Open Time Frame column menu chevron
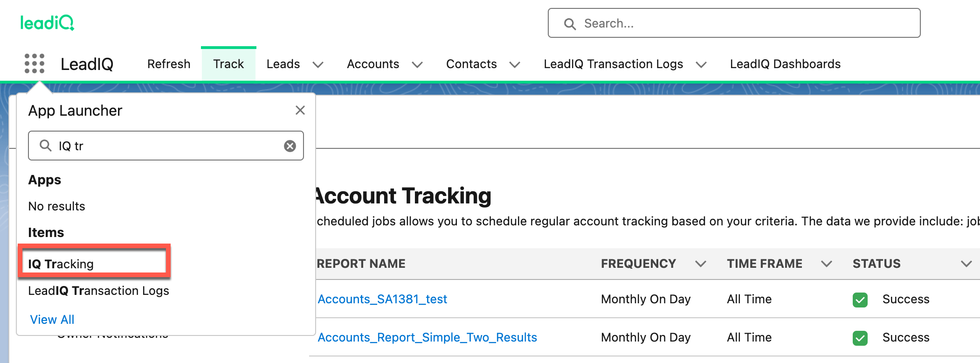 click(827, 264)
